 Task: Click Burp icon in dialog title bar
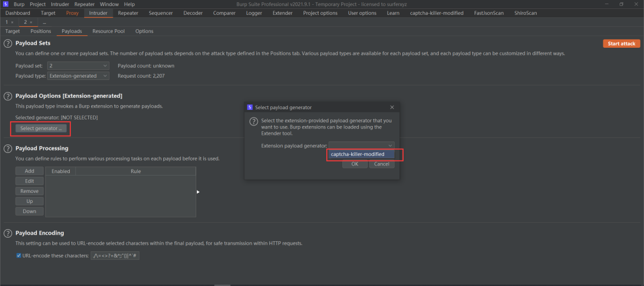point(250,107)
